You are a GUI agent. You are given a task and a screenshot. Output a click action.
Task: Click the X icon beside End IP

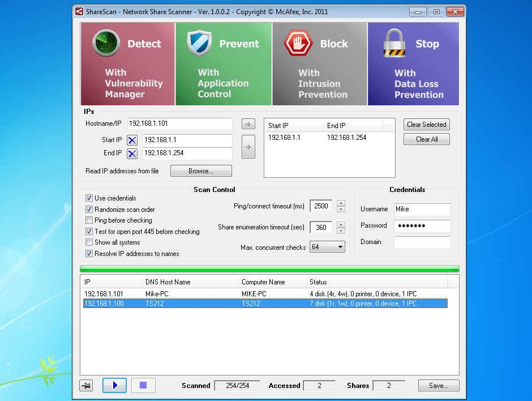(132, 153)
